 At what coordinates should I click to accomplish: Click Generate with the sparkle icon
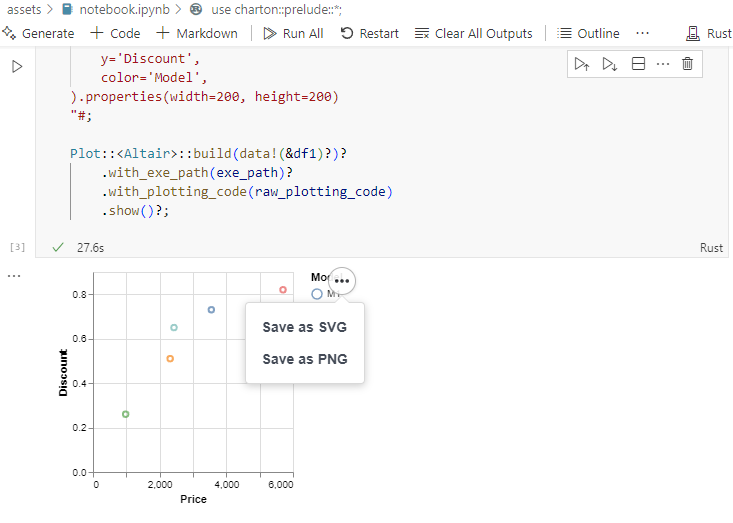[x=38, y=34]
